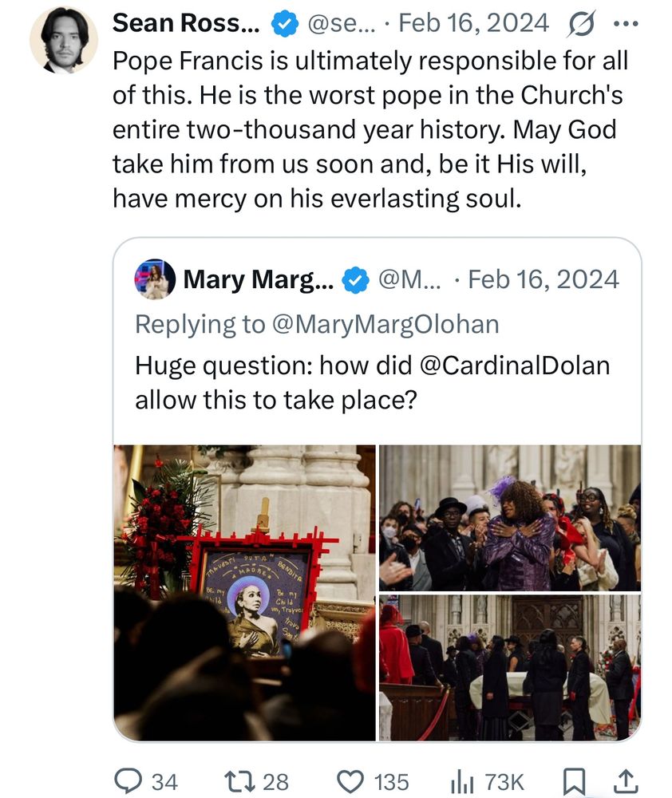
Task: Open the Sean Ross display name link
Action: [185, 24]
